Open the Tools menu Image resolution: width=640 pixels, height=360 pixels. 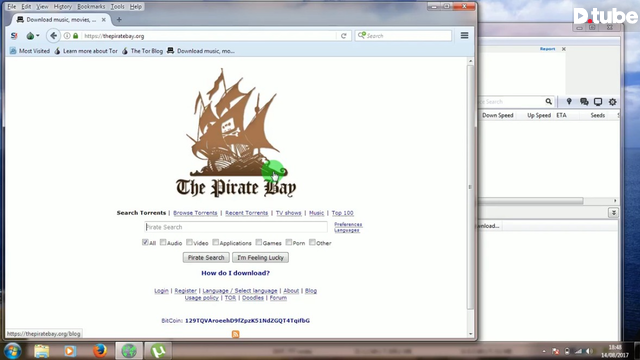[118, 7]
